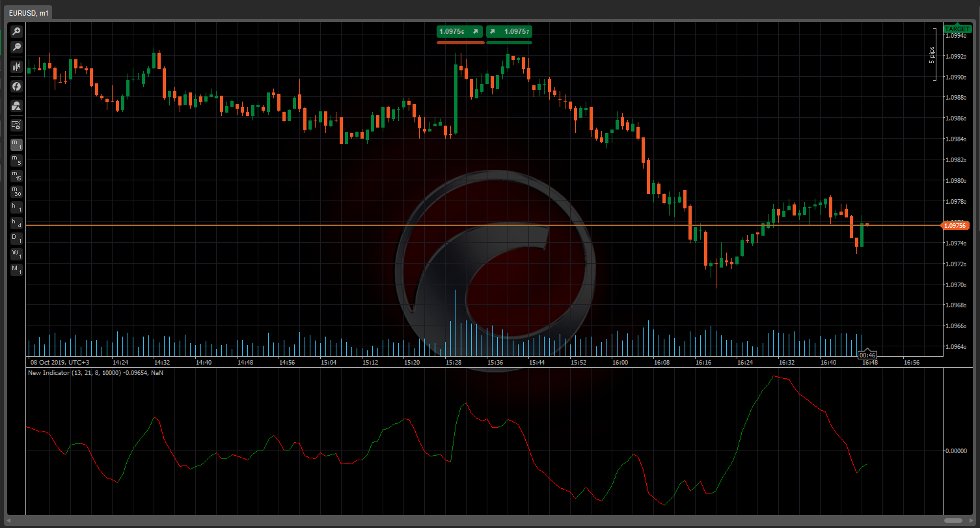Open the chart settings gear icon
Image resolution: width=980 pixels, height=528 pixels.
coord(16,125)
